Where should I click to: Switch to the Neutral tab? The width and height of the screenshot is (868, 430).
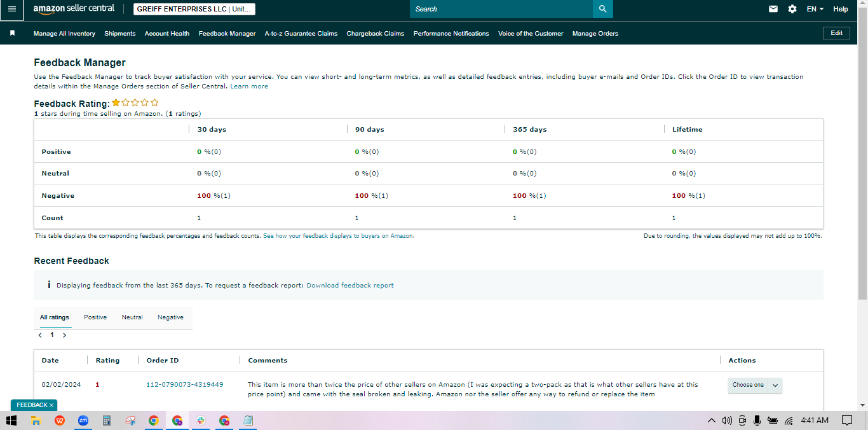click(x=132, y=317)
